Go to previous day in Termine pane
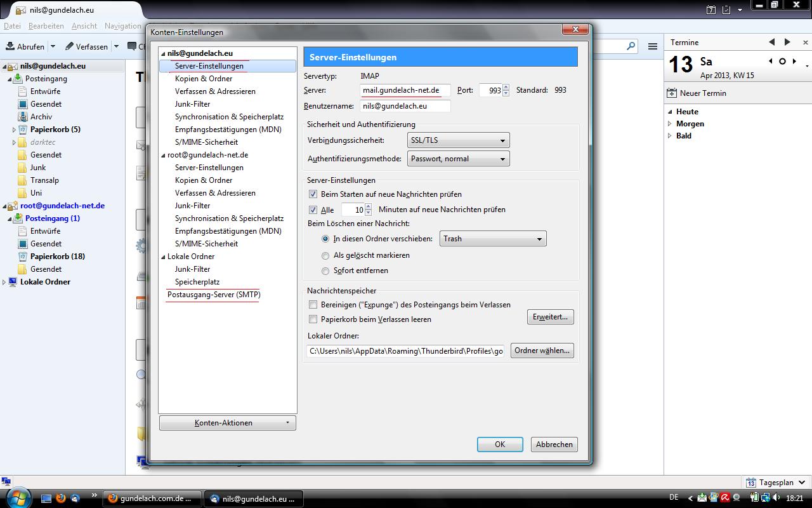 pos(771,42)
